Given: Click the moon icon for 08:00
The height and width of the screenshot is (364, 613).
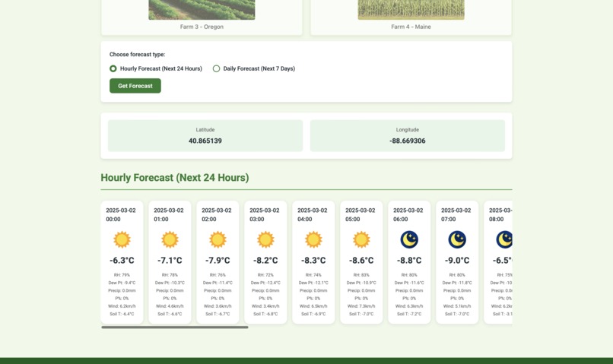Looking at the screenshot, I should [504, 239].
